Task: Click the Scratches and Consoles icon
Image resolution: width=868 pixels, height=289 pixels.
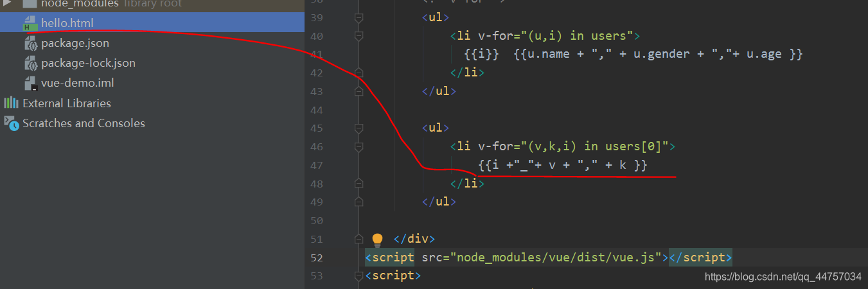Action: click(x=11, y=123)
